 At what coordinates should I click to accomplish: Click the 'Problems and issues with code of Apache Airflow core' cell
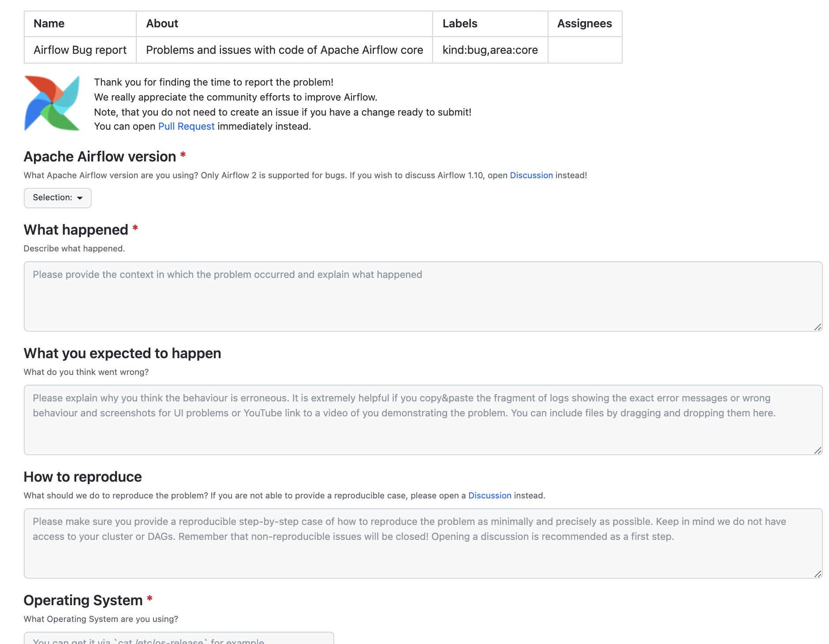(x=284, y=50)
